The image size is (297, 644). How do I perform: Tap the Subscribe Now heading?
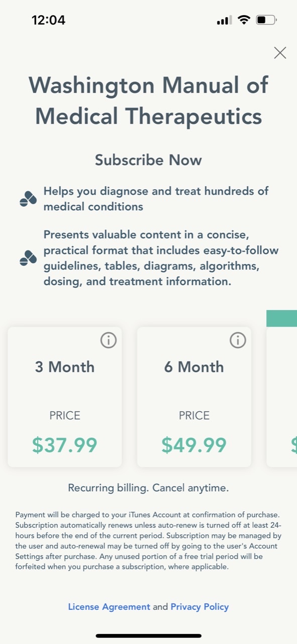tap(148, 160)
